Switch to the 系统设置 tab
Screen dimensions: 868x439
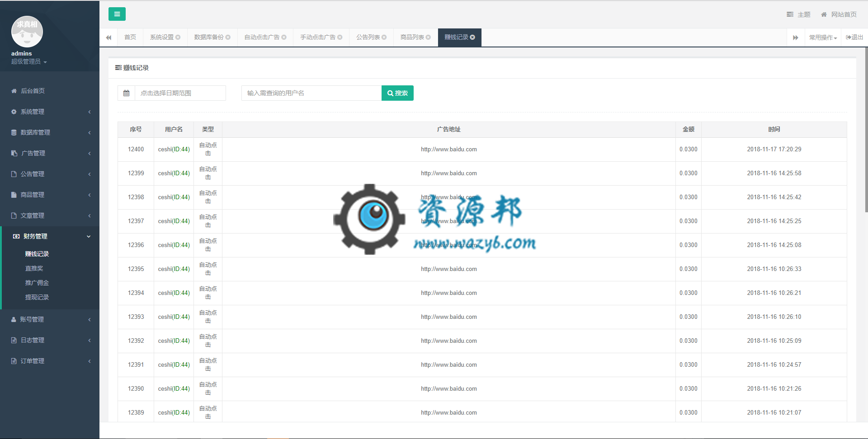click(162, 37)
